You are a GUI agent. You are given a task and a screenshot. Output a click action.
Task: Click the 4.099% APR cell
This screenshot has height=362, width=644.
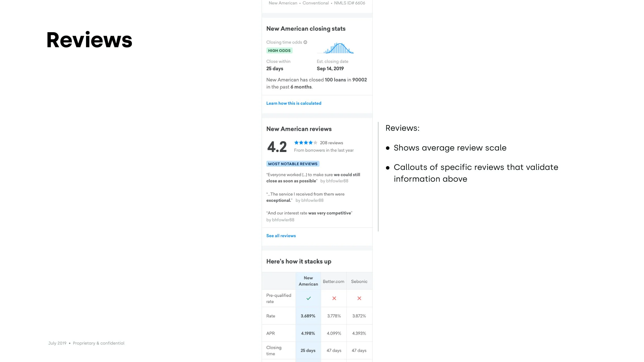pyautogui.click(x=334, y=333)
